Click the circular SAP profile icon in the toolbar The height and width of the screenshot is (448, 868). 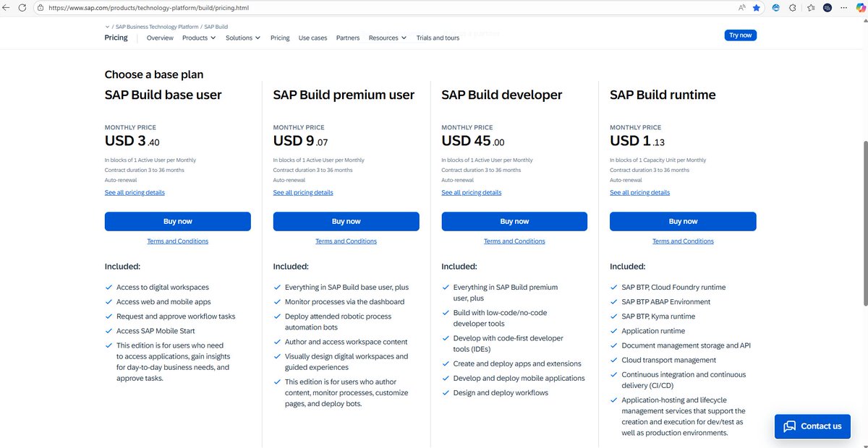827,8
